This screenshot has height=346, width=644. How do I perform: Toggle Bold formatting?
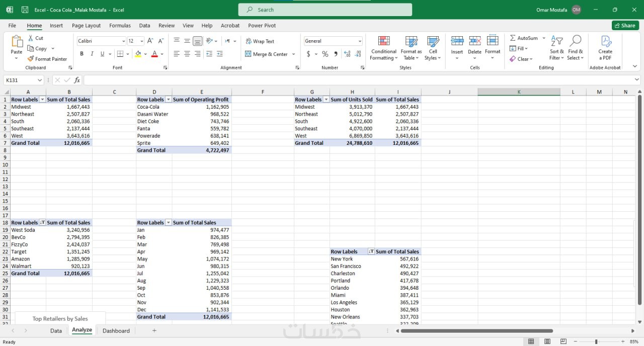[x=82, y=54]
